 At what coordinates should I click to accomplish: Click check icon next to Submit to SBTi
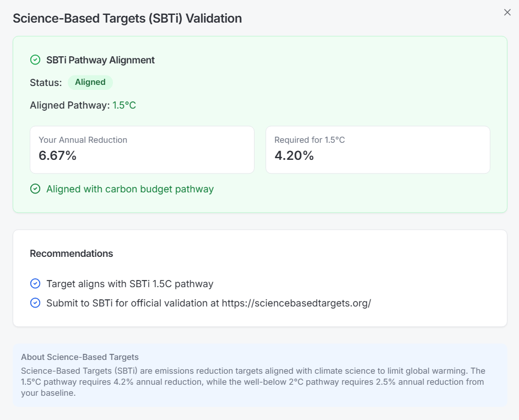pos(35,303)
